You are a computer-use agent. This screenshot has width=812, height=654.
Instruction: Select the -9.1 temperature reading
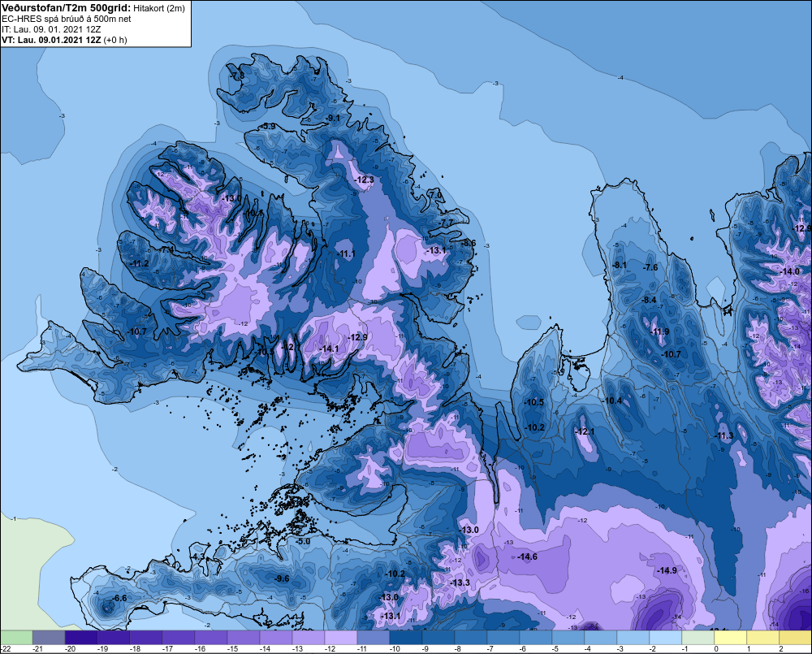332,118
